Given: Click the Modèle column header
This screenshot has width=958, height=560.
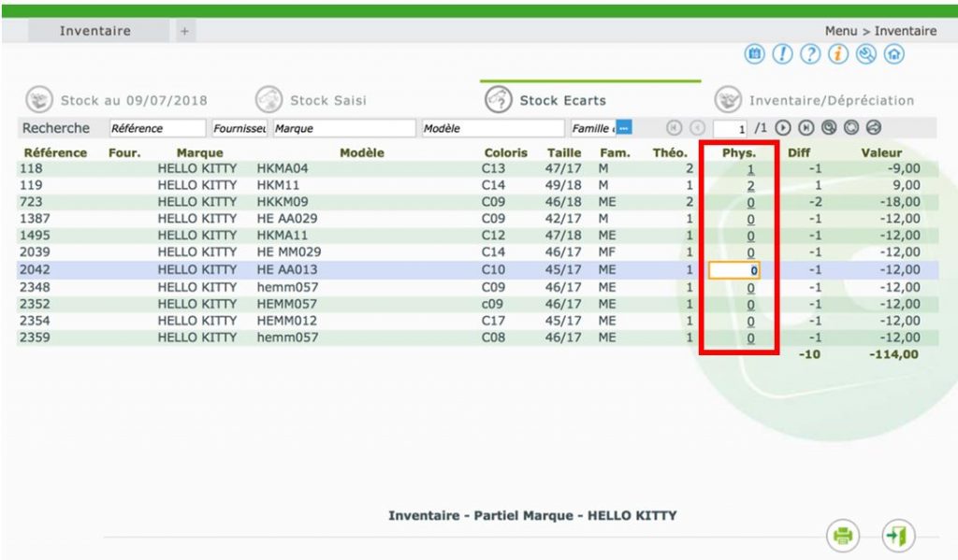Looking at the screenshot, I should tap(362, 152).
